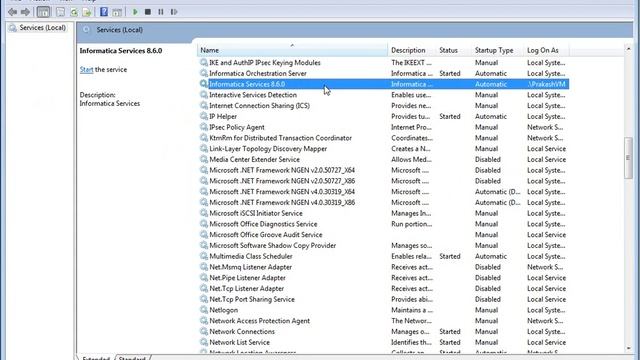The image size is (640, 360).
Task: Stop the service with the square stop icon
Action: coord(148,12)
